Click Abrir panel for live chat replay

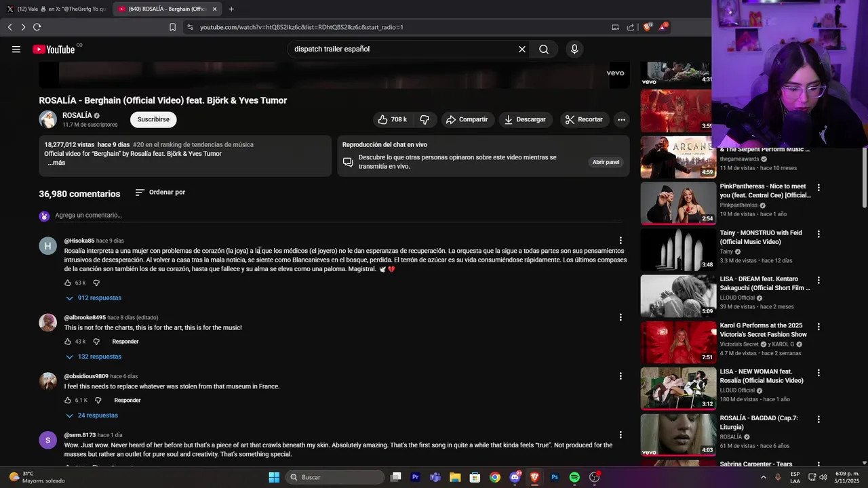click(x=606, y=162)
